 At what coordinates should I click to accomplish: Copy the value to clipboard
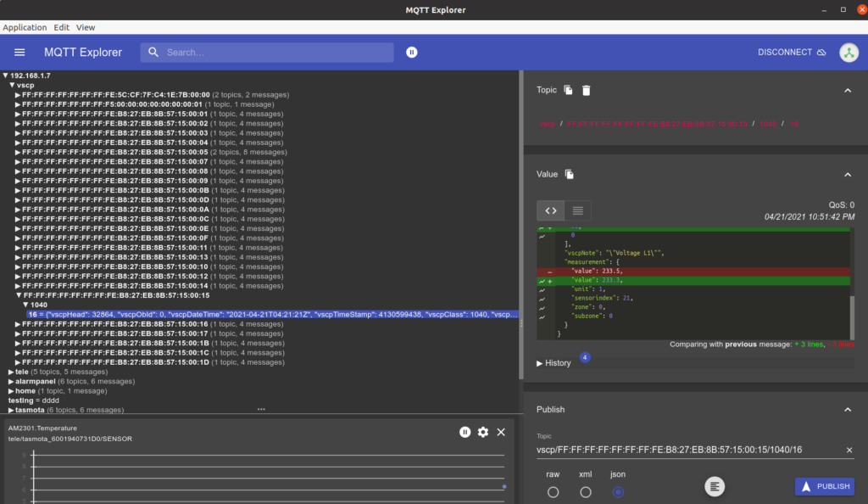(x=569, y=175)
